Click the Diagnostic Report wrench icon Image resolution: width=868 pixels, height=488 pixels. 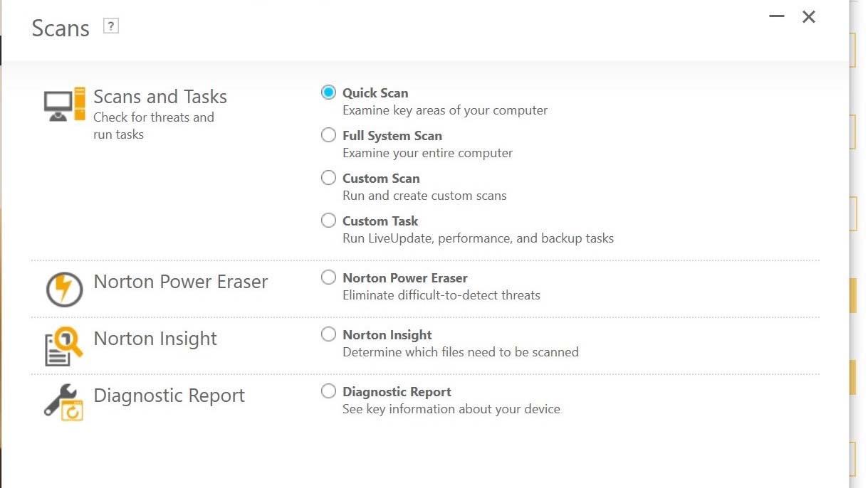pos(64,402)
